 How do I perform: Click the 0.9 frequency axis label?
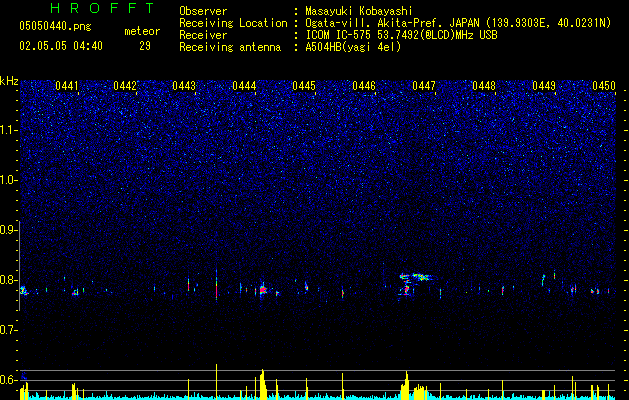coord(8,230)
